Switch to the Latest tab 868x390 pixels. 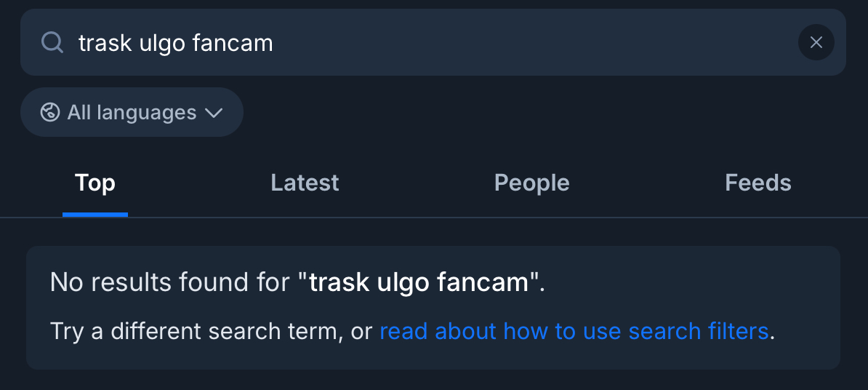click(305, 183)
